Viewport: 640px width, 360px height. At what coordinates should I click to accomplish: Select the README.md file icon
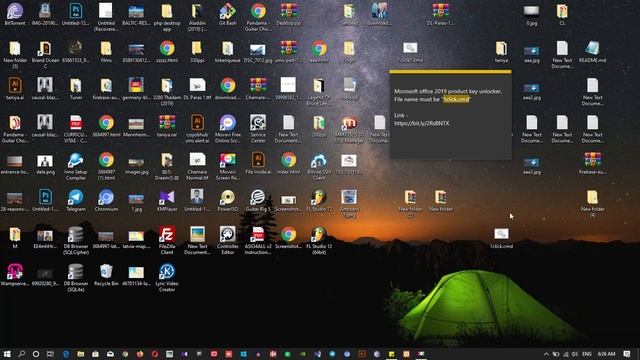(x=592, y=52)
